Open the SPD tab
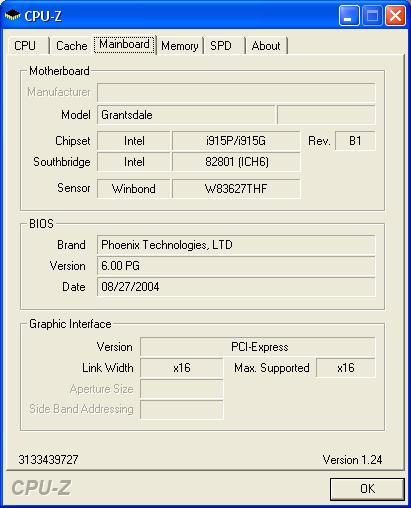Screen dimensions: 411x508 click(221, 46)
